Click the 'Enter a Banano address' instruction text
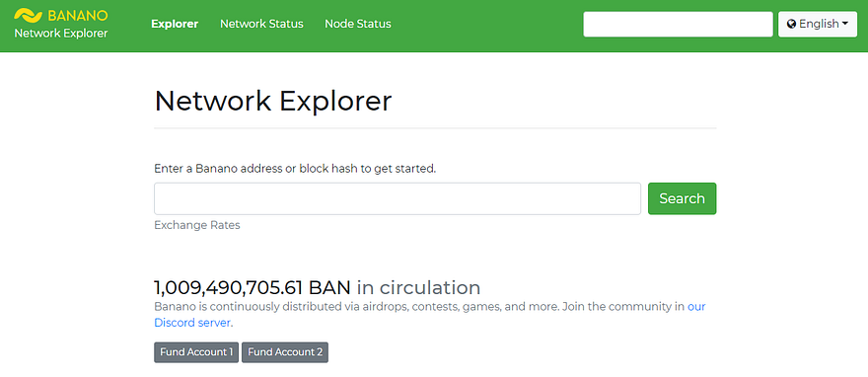Screen dimensions: 868x377 coord(295,169)
